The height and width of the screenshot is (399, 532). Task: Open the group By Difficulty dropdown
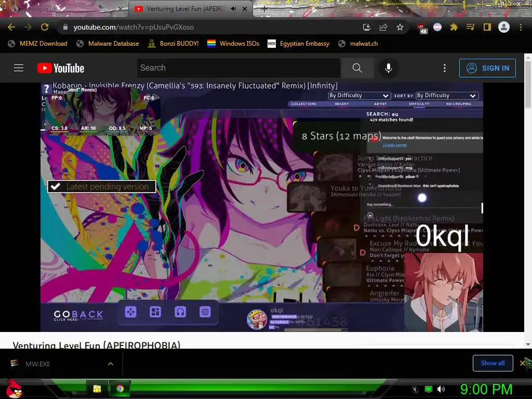point(358,96)
